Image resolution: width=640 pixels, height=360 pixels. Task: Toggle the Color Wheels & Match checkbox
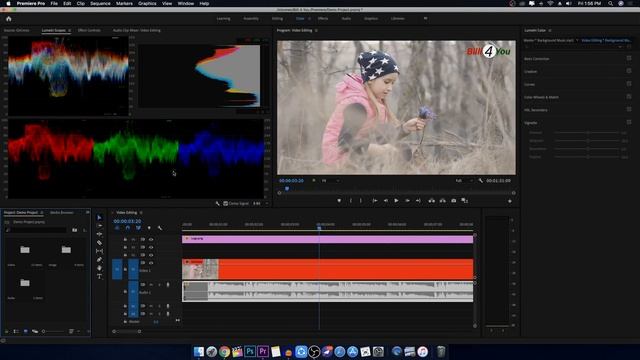tap(629, 97)
